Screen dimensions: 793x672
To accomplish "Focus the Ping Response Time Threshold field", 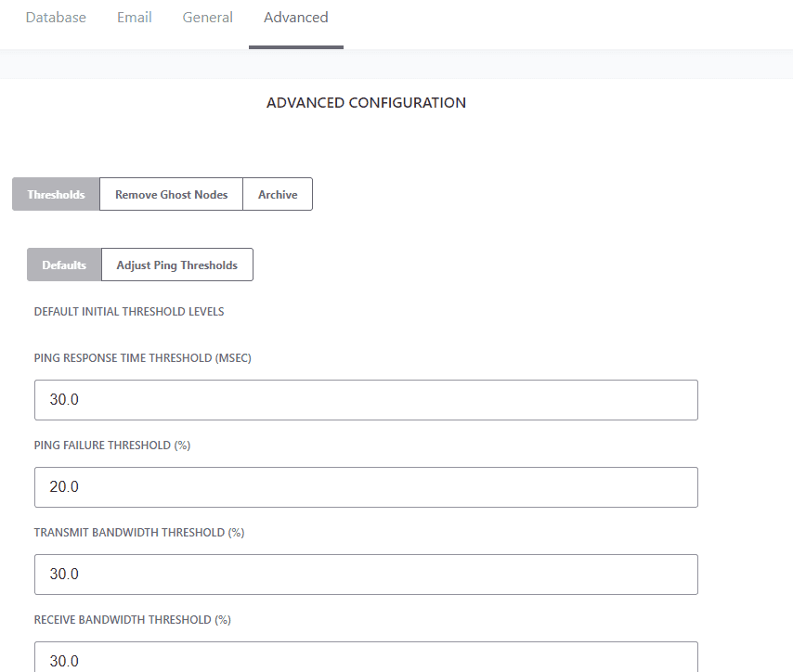I will (366, 400).
